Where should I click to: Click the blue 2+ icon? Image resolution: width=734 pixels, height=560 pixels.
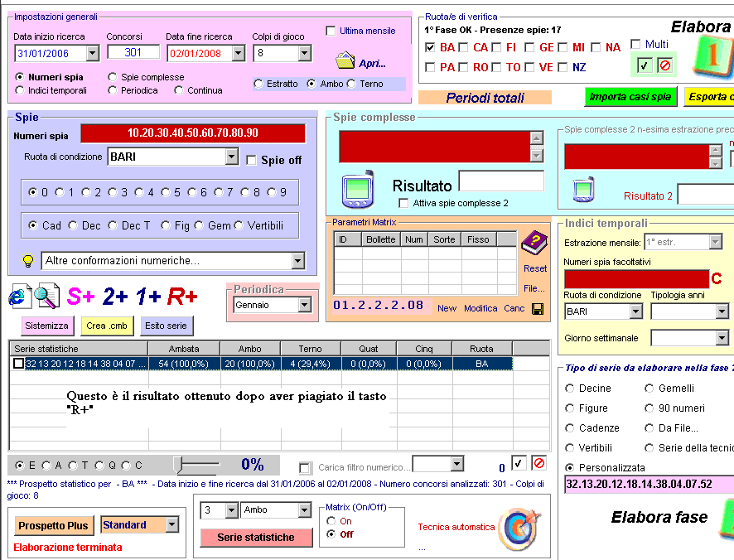point(114,297)
